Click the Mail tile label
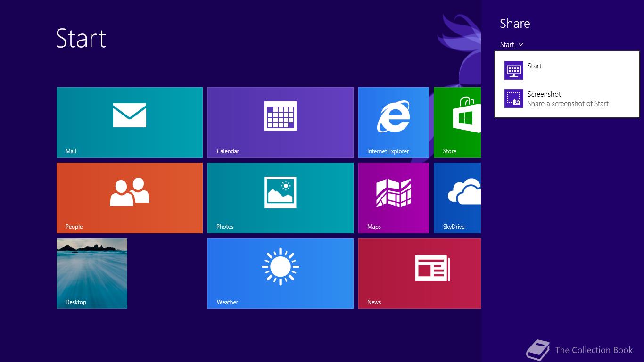The width and height of the screenshot is (644, 362). pos(71,151)
